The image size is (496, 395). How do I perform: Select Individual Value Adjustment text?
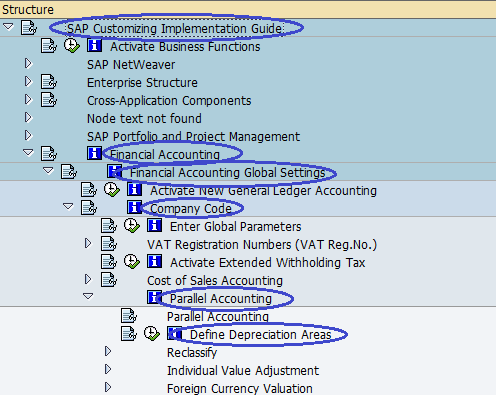point(243,371)
